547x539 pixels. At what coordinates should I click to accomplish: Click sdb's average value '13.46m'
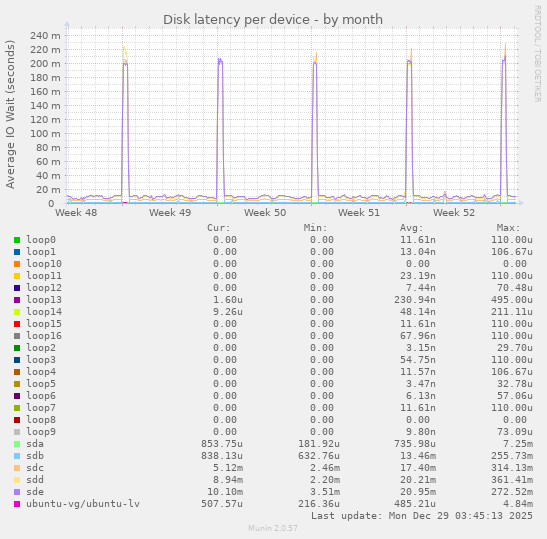(418, 456)
